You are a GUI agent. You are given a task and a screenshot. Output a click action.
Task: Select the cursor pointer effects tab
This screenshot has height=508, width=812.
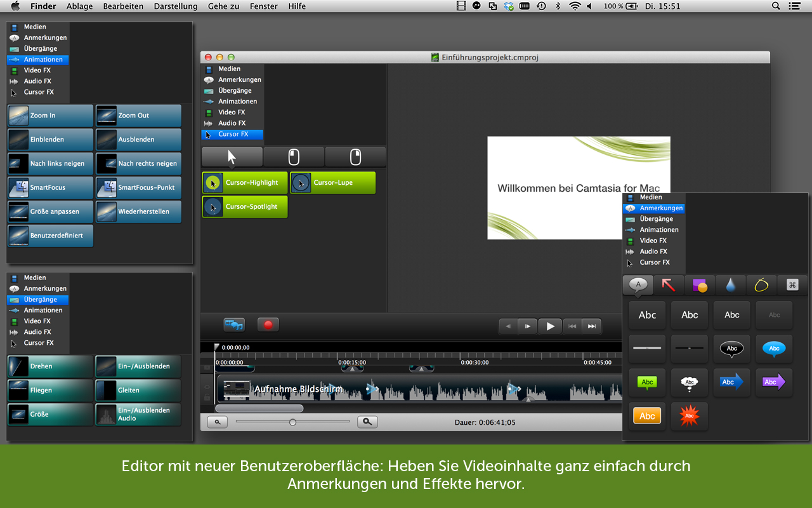[232, 157]
